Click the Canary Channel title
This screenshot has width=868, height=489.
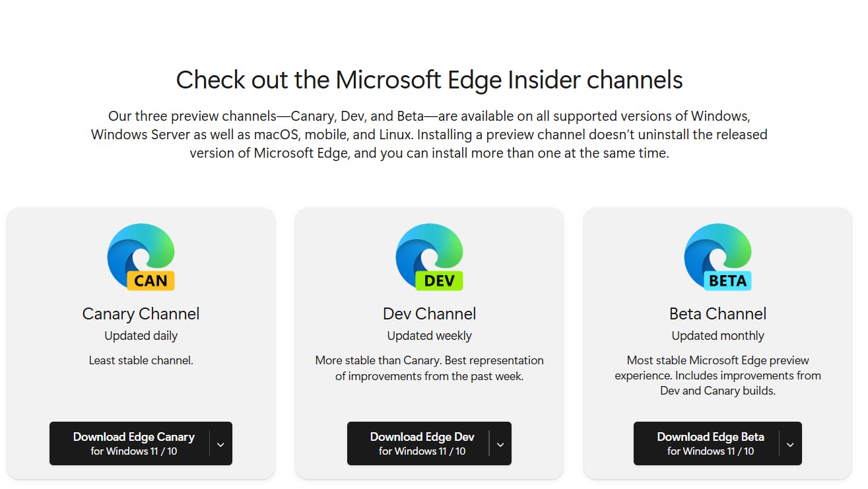[x=141, y=313]
